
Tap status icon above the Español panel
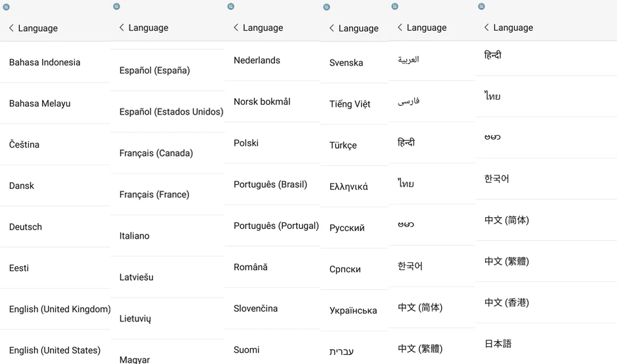[116, 7]
